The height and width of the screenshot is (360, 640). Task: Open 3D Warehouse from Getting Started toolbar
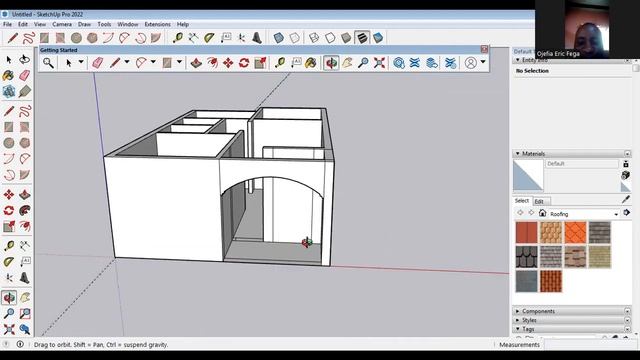[399, 63]
